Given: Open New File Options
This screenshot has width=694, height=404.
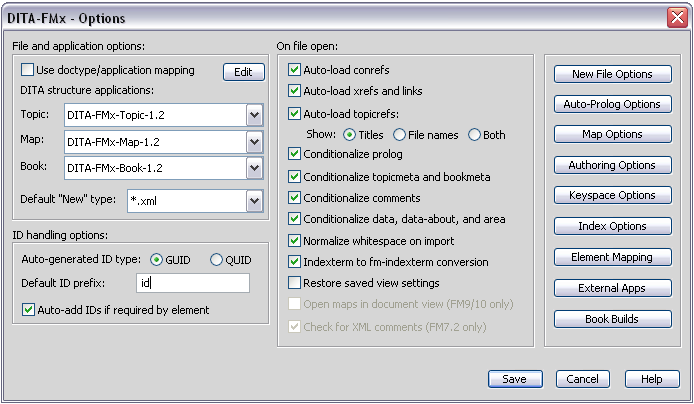Looking at the screenshot, I should (x=613, y=74).
